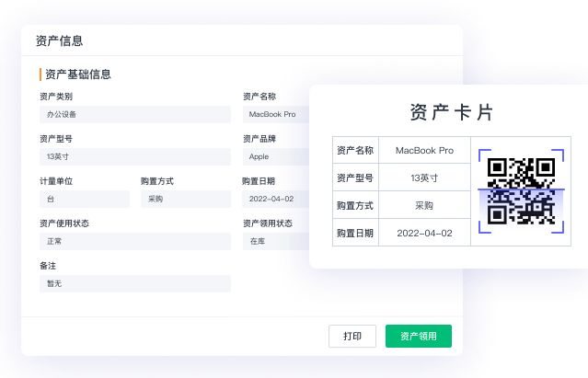Click the 资产信息 dialog title
The image size is (588, 378).
(59, 40)
